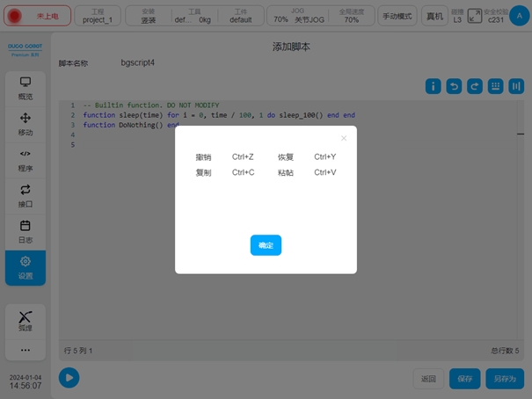Open the 工程 project_1 dropdown
The height and width of the screenshot is (399, 532).
tap(98, 16)
